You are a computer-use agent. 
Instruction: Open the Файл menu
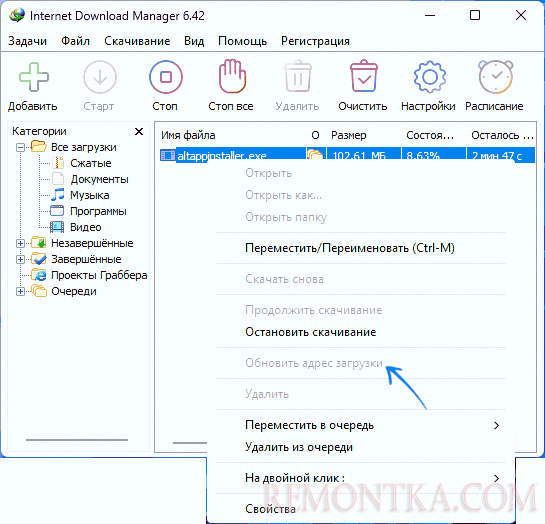75,41
